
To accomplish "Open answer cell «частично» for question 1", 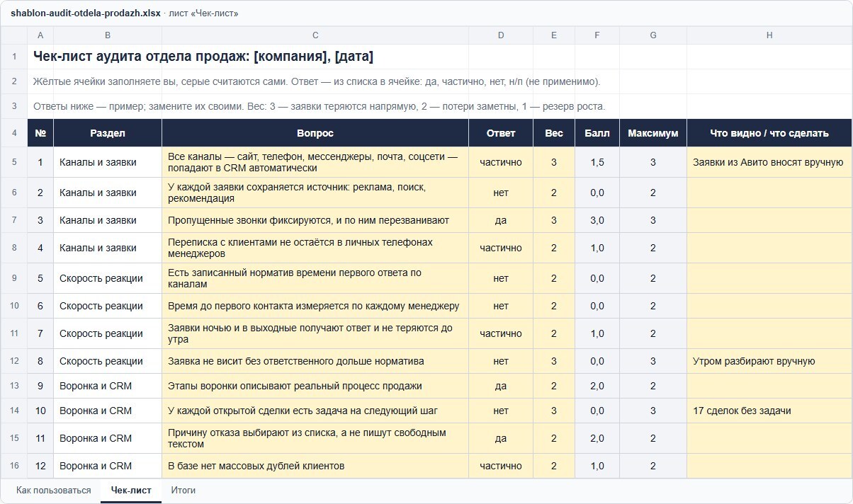I will 501,162.
